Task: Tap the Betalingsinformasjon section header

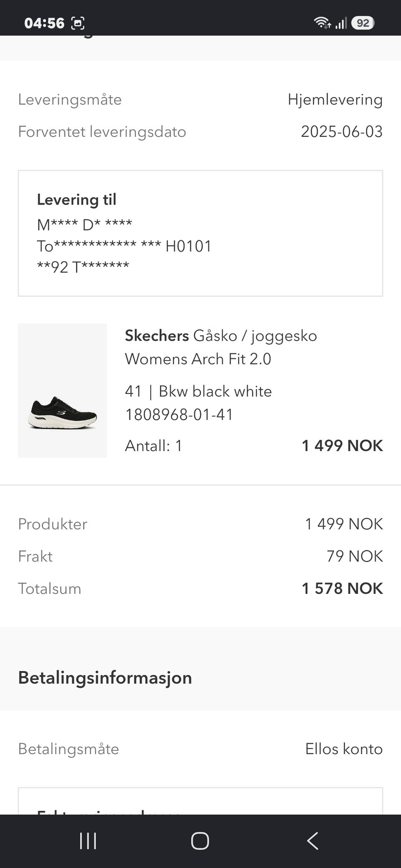Action: [x=105, y=677]
